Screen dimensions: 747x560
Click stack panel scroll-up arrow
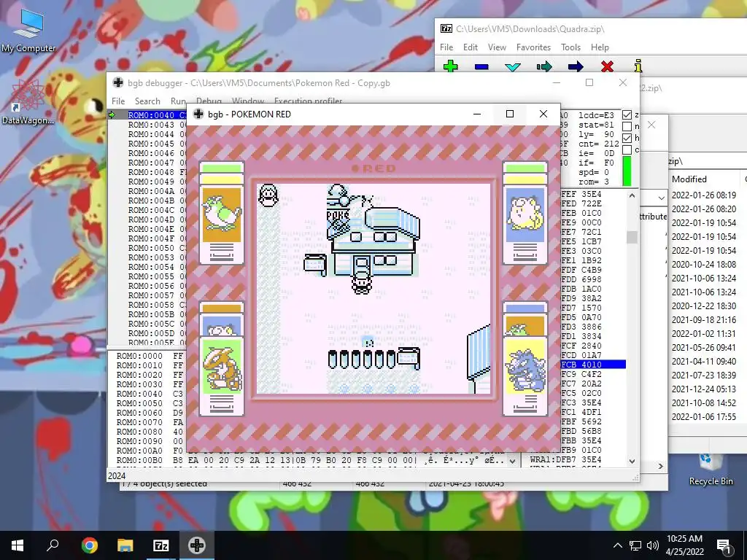pos(632,195)
